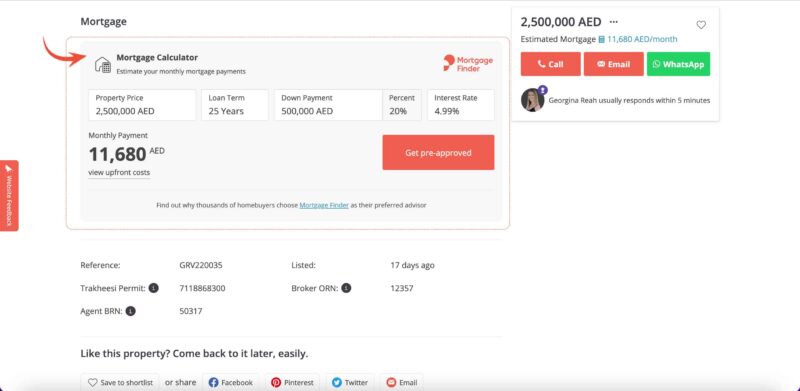The width and height of the screenshot is (800, 391).
Task: Click the Get pre-approved button
Action: point(438,153)
